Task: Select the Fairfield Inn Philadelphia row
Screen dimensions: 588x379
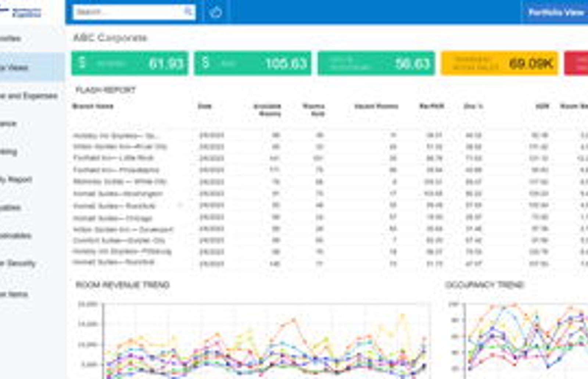Action: coord(330,170)
